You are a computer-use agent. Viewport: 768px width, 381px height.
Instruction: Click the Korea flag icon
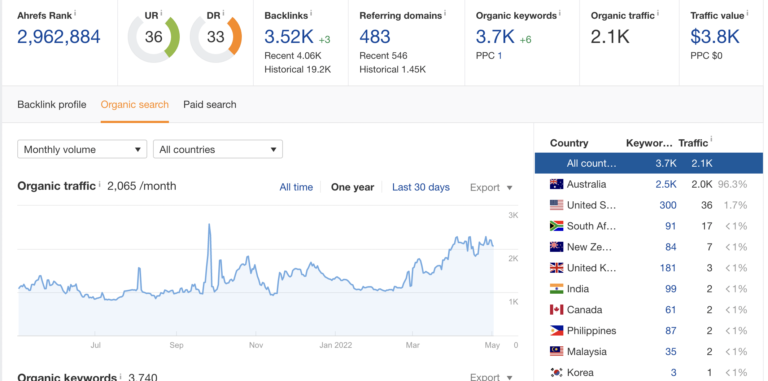556,373
